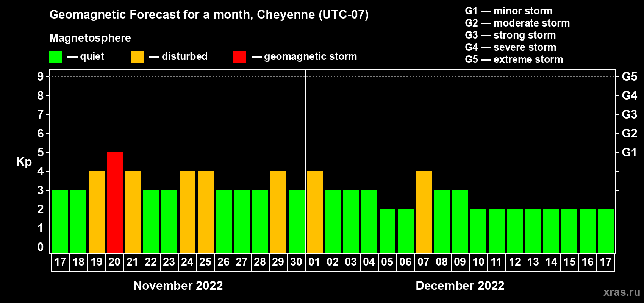The image size is (644, 303).
Task: Click the 'November 2022' month label
Action: (178, 286)
